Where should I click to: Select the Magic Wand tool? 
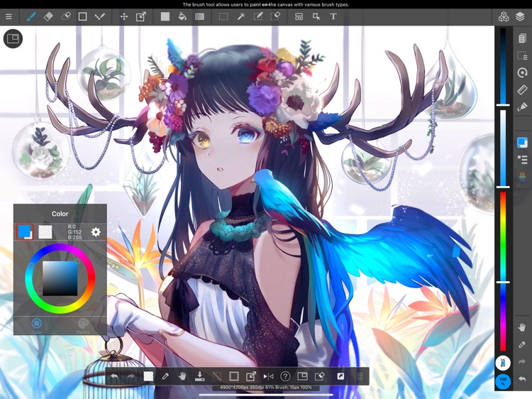click(x=241, y=16)
